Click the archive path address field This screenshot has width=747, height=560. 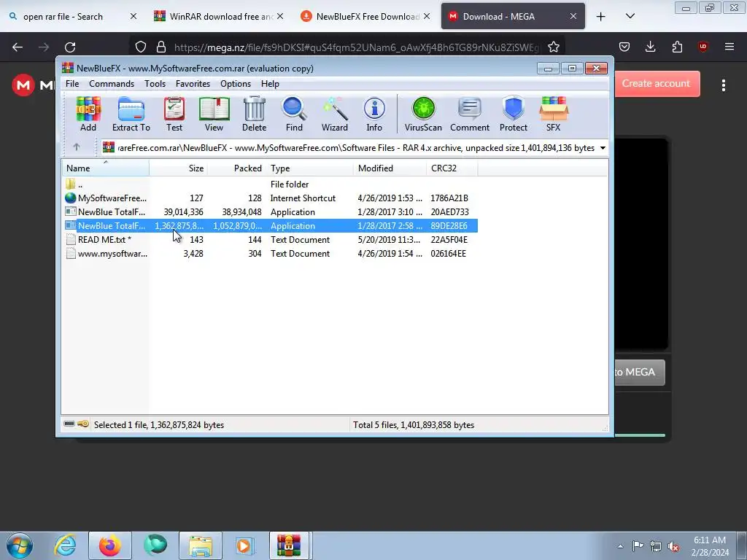[355, 148]
